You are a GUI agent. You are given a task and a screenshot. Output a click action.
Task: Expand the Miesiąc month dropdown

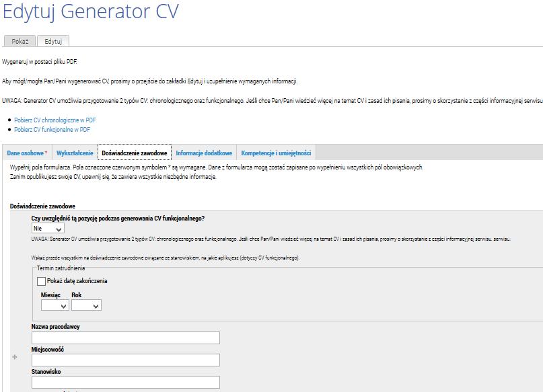pyautogui.click(x=55, y=305)
